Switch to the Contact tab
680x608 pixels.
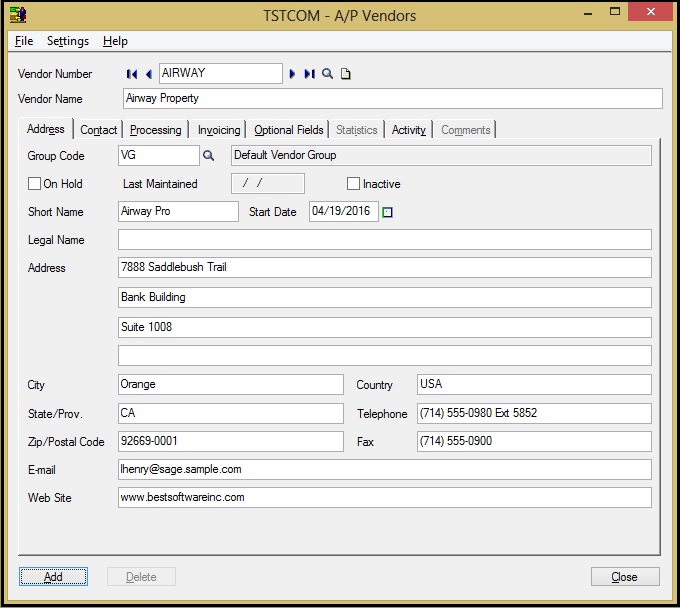click(x=98, y=130)
